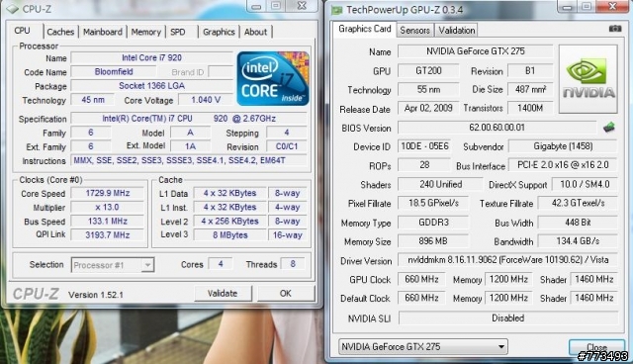This screenshot has height=364, width=633.
Task: Click the BIOS save chip icon in GPU-Z
Action: click(x=609, y=128)
